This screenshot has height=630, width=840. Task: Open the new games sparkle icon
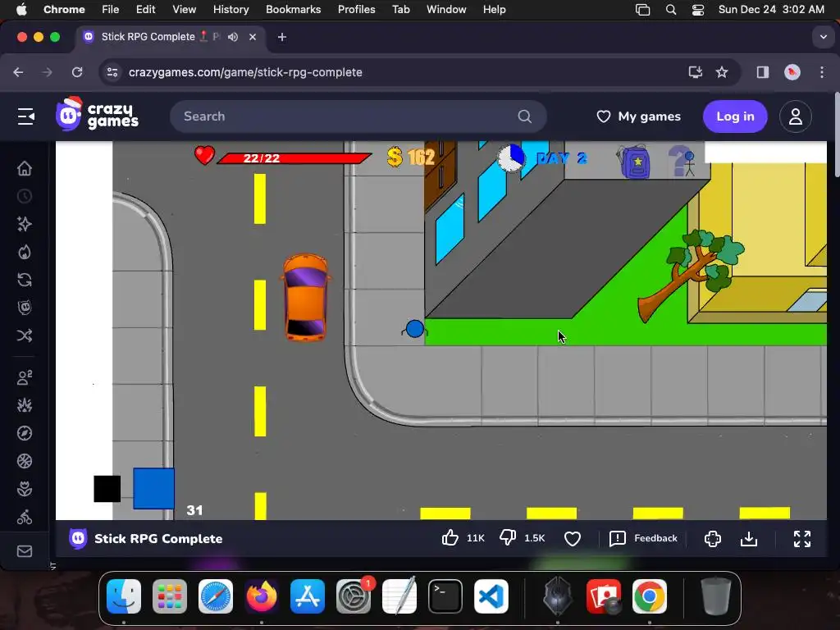click(x=25, y=224)
